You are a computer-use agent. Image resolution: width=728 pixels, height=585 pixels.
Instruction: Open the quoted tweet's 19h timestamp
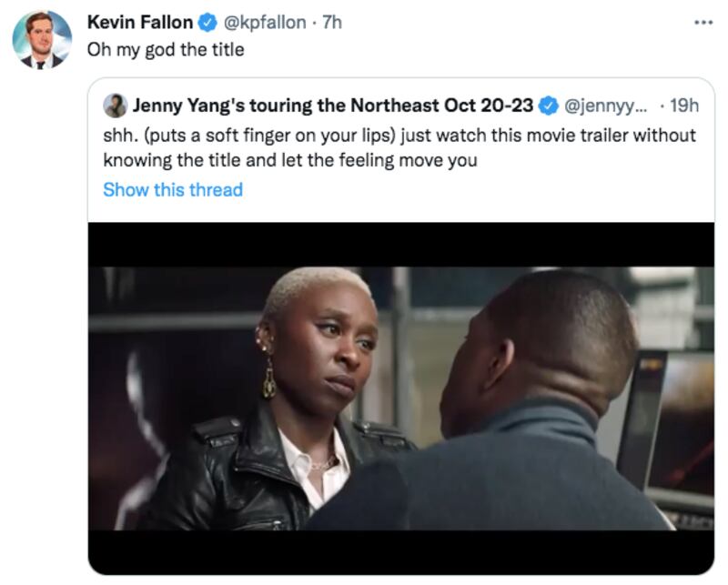pos(683,106)
